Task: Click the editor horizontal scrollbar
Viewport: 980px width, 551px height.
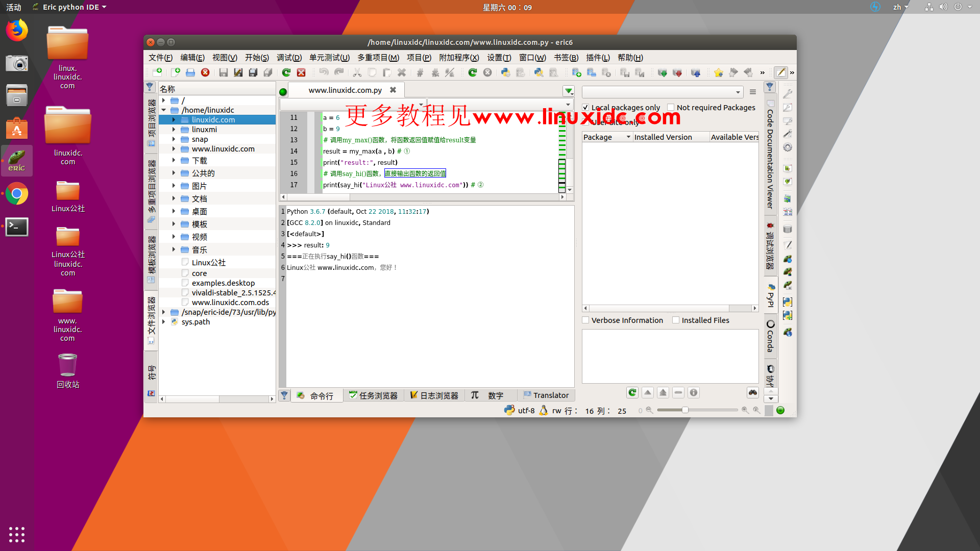Action: [423, 197]
